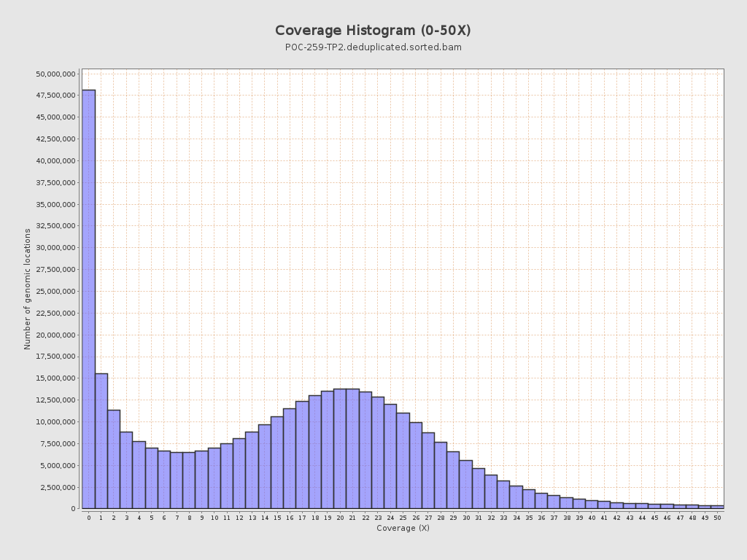Click the y-axis tick label '30,000,000'
The height and width of the screenshot is (560, 747).
pyautogui.click(x=55, y=248)
